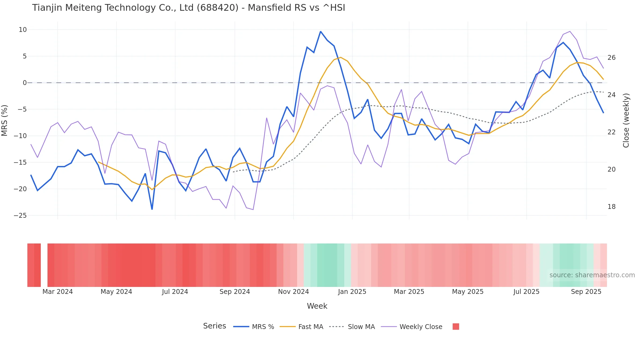Toggle the Weekly Close legend entry
The image size is (644, 362).
pos(412,327)
